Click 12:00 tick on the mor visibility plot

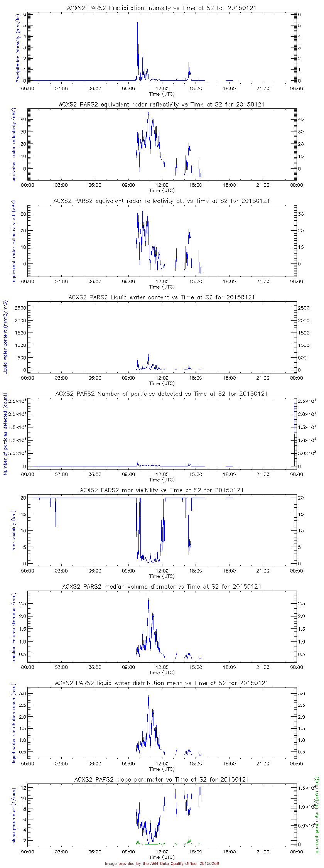point(162,571)
